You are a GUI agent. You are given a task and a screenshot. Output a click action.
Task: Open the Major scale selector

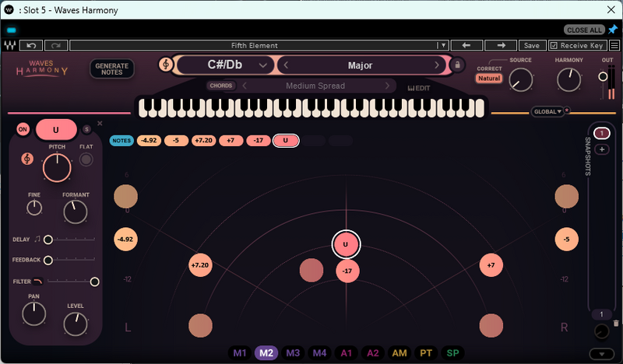click(x=360, y=65)
